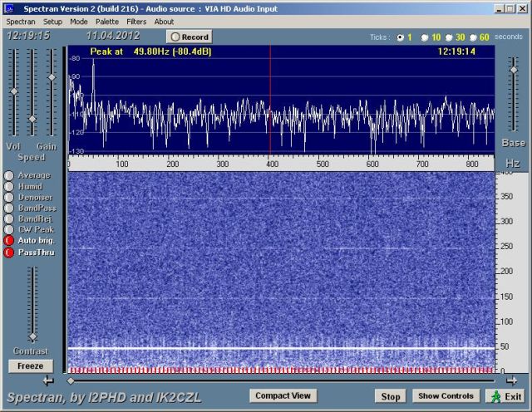Open the Palette menu
532x412 pixels.
pos(107,22)
